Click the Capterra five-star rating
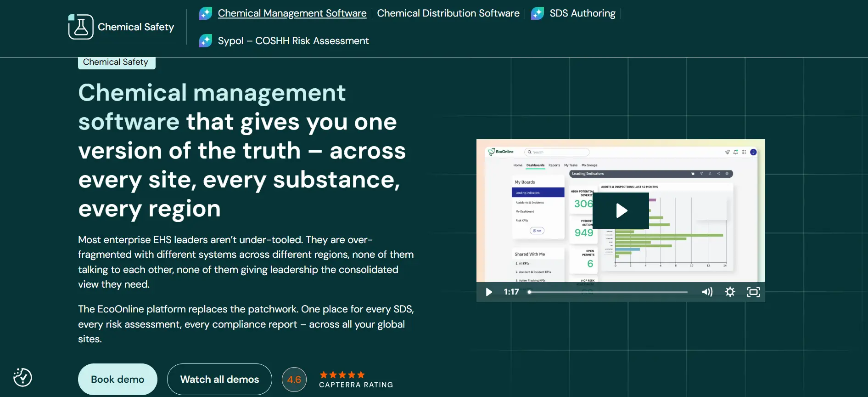Viewport: 868px width, 397px height. point(342,375)
